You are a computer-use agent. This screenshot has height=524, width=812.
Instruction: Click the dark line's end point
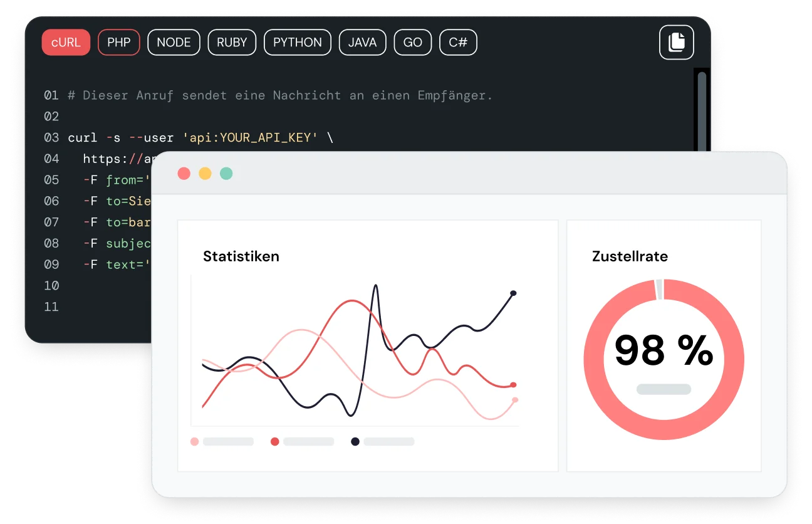pos(513,293)
